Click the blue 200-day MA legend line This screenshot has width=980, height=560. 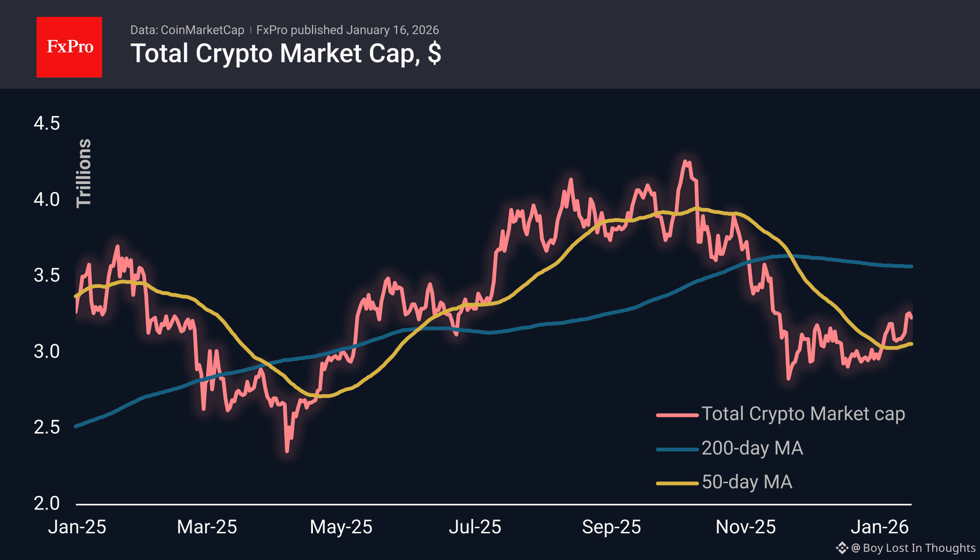click(677, 449)
